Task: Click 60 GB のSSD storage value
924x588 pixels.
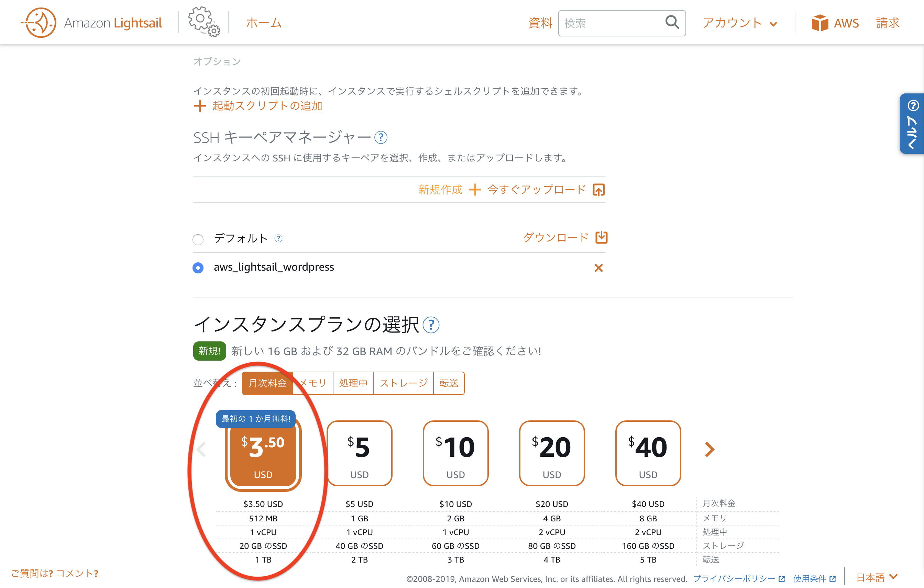Action: click(456, 546)
